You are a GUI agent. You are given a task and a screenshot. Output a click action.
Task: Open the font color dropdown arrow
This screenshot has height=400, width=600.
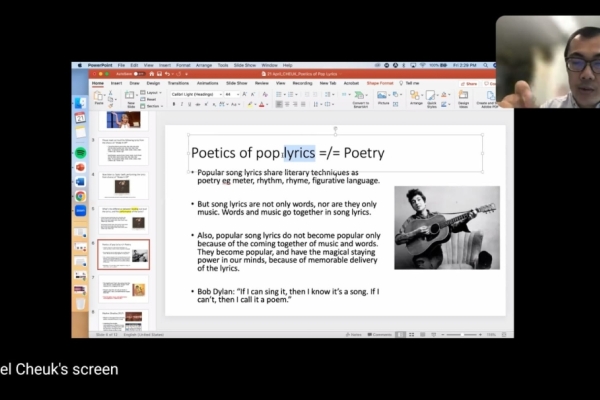tap(267, 104)
